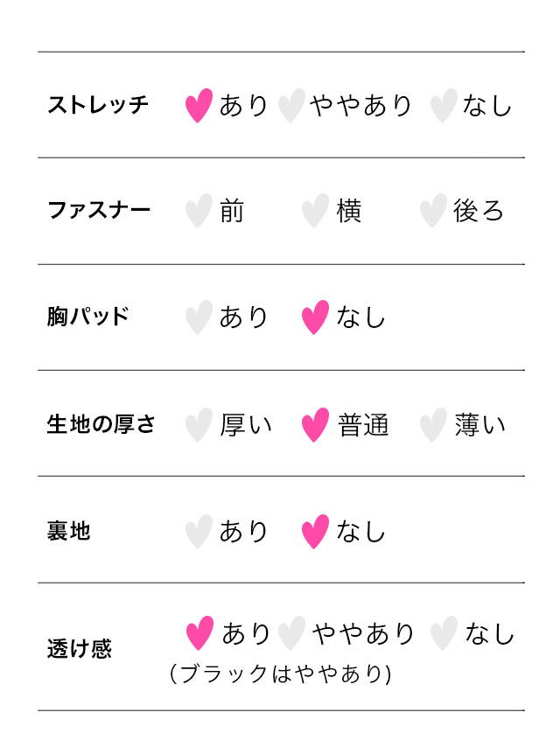The image size is (560, 747).
Task: Choose the heart next to ファスナー 前
Action: click(x=199, y=212)
